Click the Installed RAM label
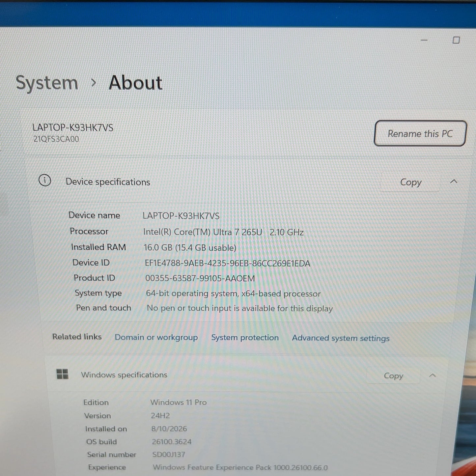This screenshot has width=476, height=476. (98, 247)
